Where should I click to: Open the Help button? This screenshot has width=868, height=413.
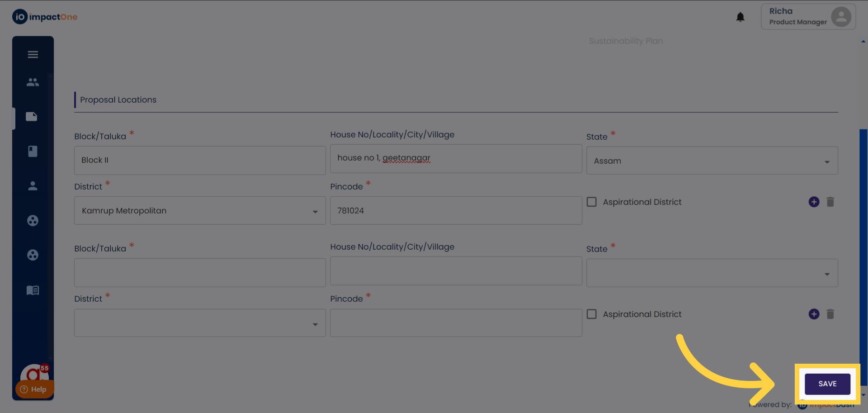[x=34, y=389]
